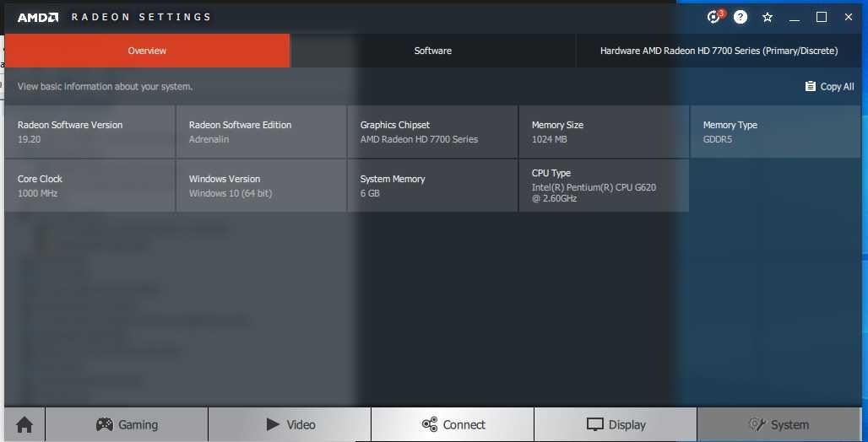868x442 pixels.
Task: Click 'View basic information about your system.' text
Action: [106, 87]
